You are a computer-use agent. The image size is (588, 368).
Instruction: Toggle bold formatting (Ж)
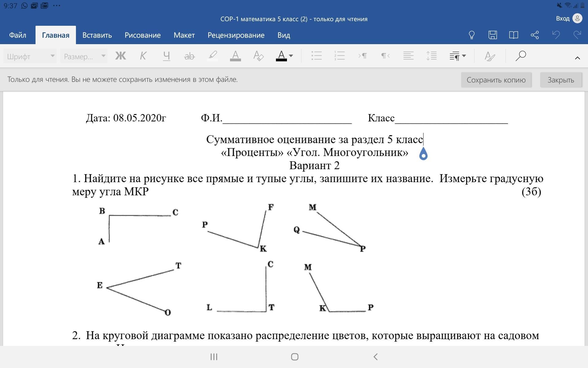(120, 56)
